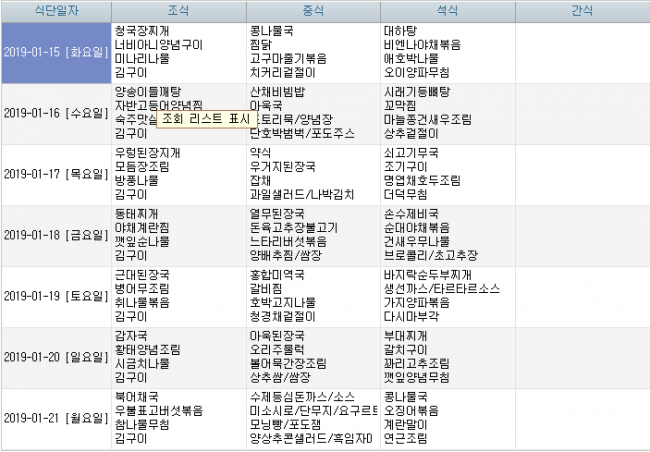Click the empty 간식 cell for 2019-01-21
650x452 pixels.
(580, 417)
